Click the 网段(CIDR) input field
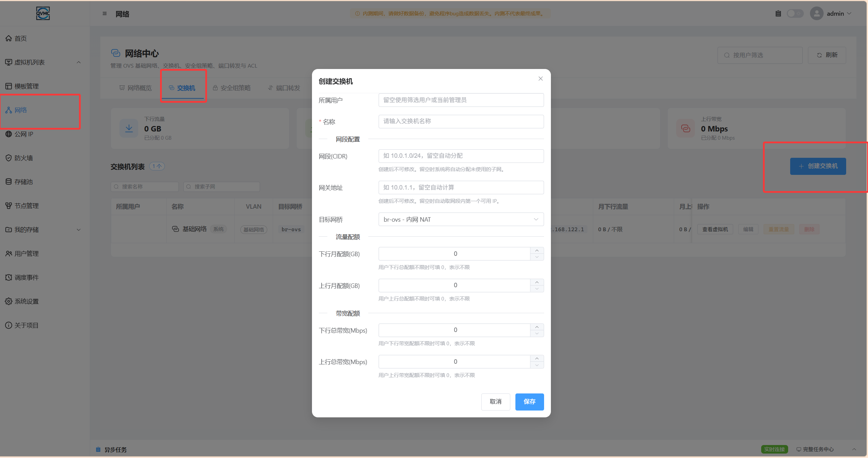The image size is (868, 458). point(461,156)
